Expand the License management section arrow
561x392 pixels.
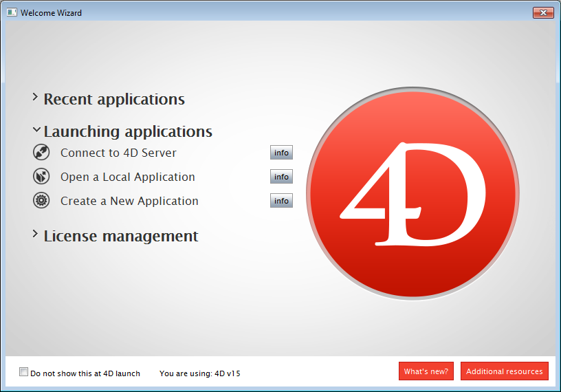point(35,235)
